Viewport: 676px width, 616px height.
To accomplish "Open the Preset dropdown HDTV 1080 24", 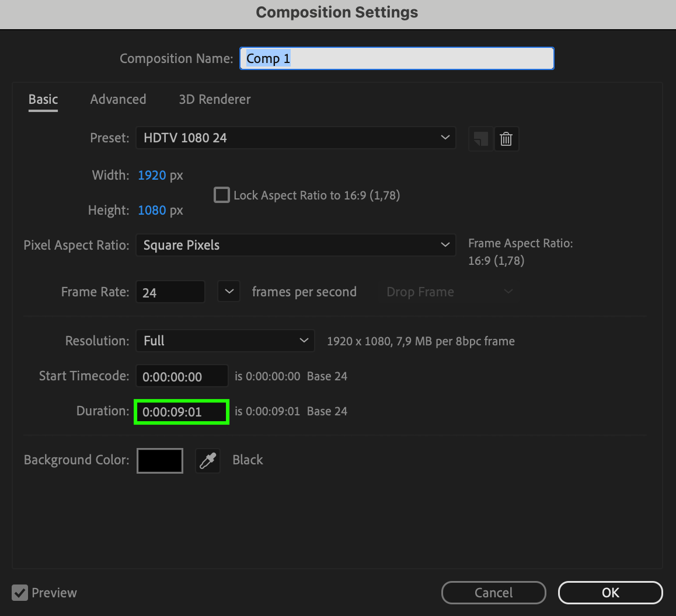I will [x=295, y=138].
